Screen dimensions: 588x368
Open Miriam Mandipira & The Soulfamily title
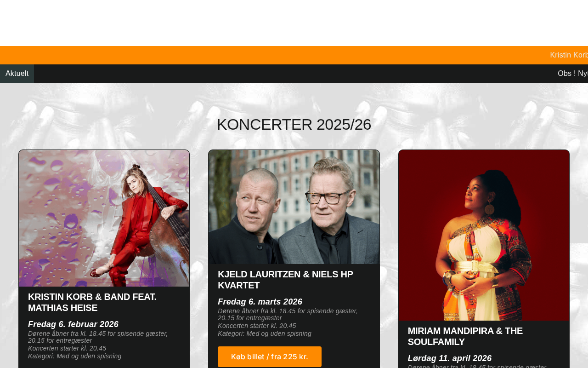pyautogui.click(x=465, y=336)
